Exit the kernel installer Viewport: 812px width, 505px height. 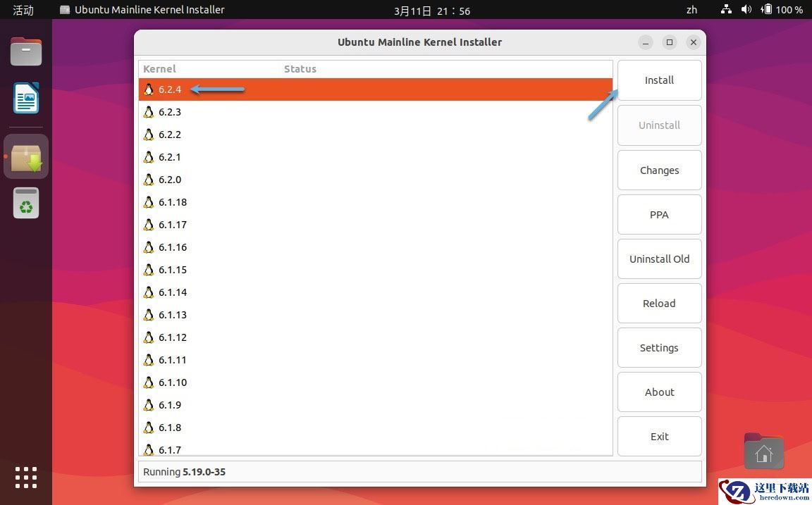[659, 437]
